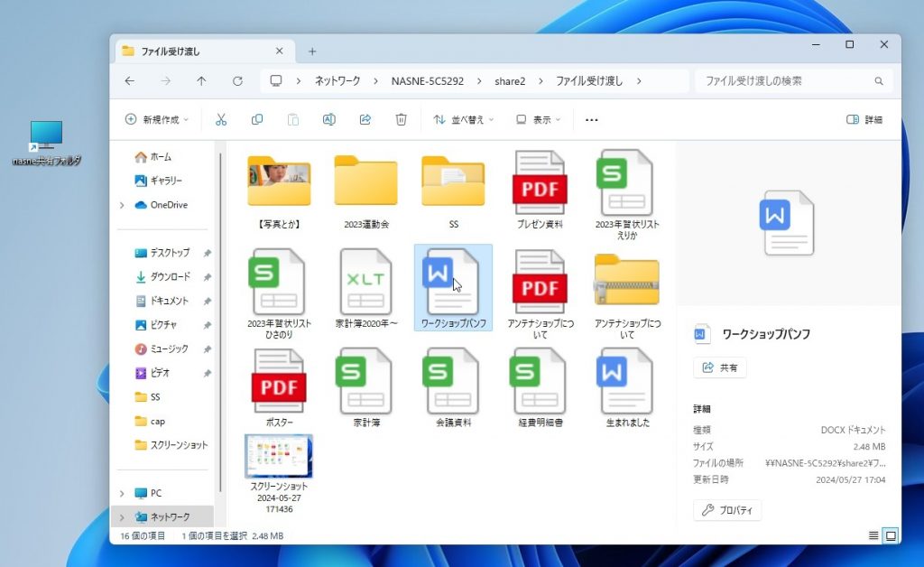Select the 経費明細書 spreadsheet file

point(540,387)
